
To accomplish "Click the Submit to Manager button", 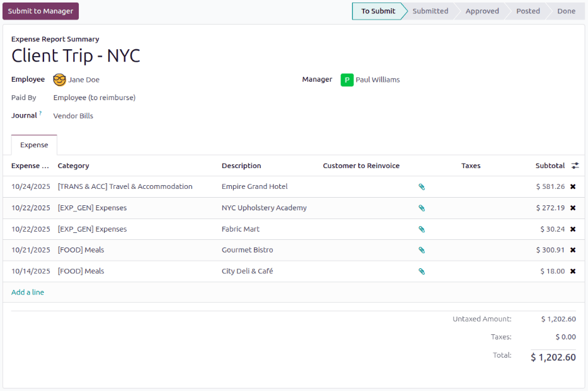I will (41, 11).
